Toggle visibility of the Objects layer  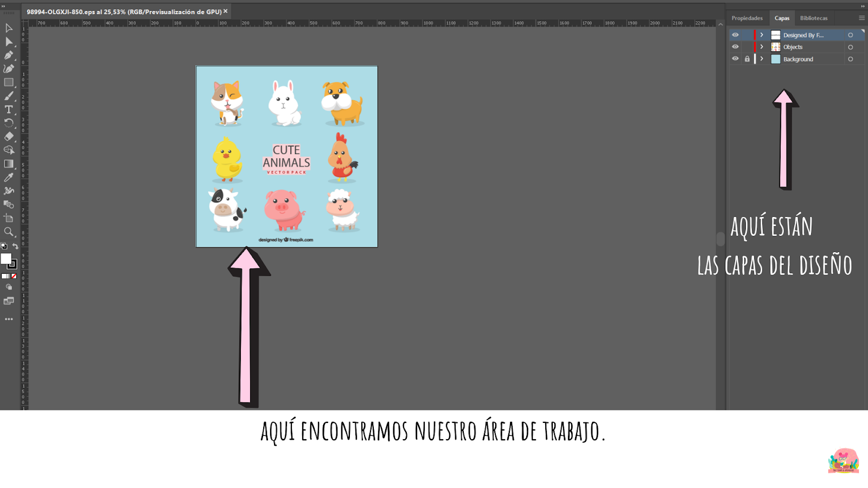(x=735, y=47)
